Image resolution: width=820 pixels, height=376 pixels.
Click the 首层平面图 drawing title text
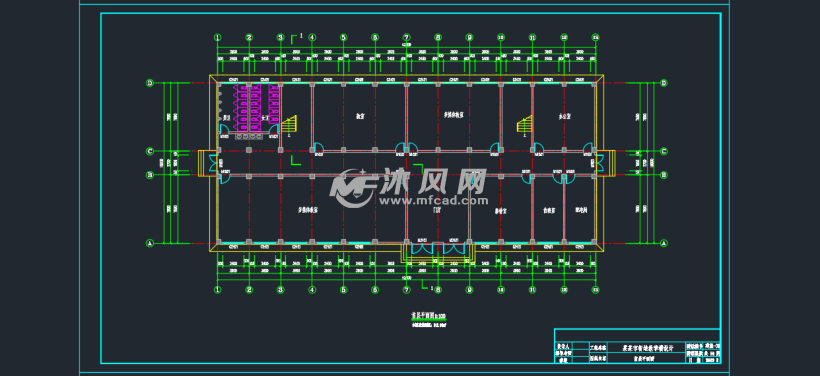(423, 316)
